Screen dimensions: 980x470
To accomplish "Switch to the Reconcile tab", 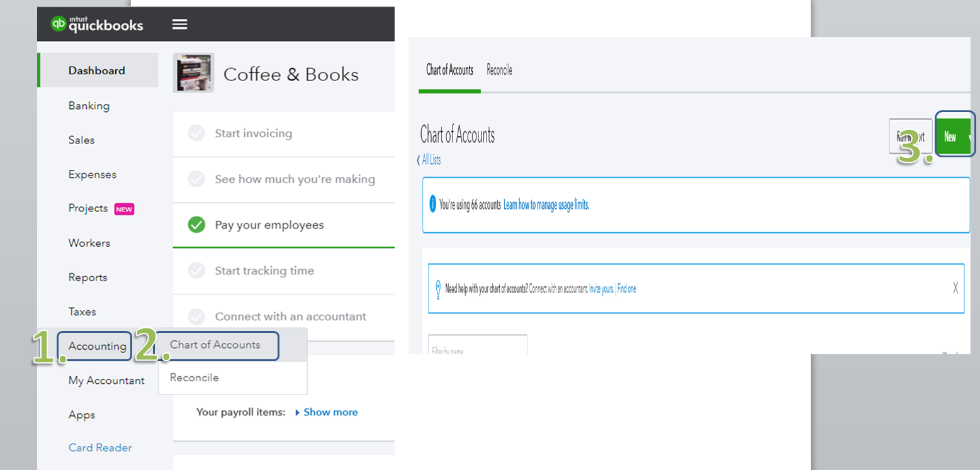I will pyautogui.click(x=498, y=70).
